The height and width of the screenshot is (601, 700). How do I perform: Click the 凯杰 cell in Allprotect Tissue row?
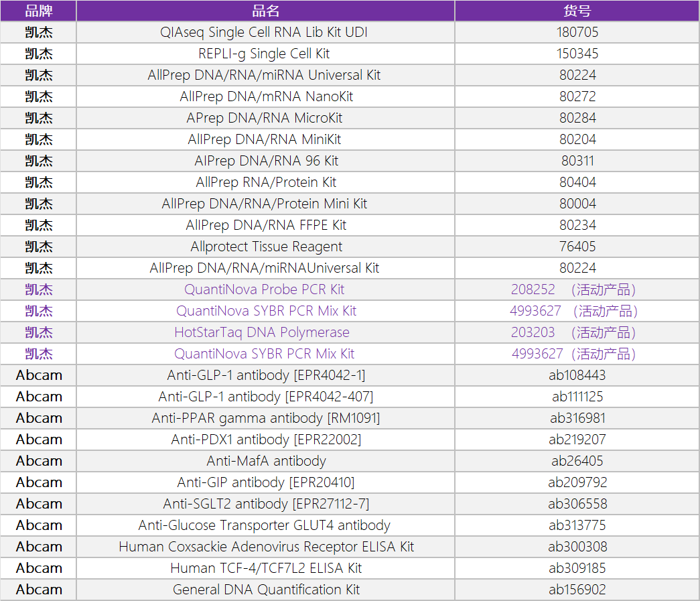38,247
